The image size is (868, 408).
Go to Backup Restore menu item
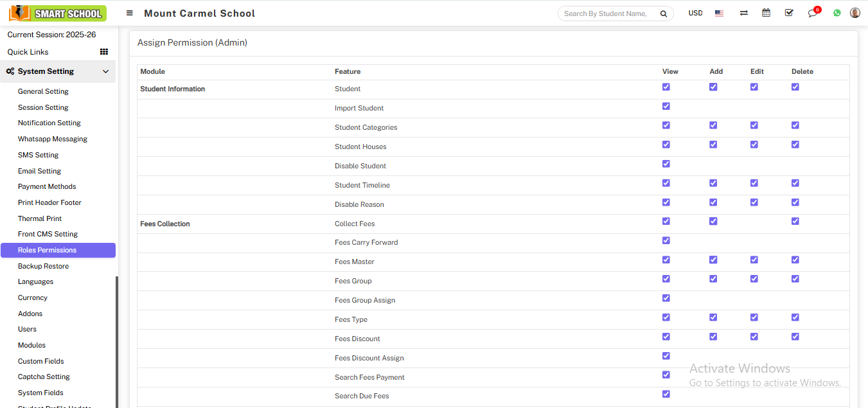pyautogui.click(x=43, y=266)
